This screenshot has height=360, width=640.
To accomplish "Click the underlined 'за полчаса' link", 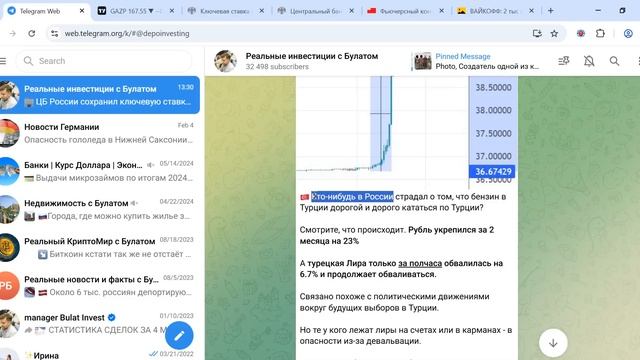I will click(420, 264).
